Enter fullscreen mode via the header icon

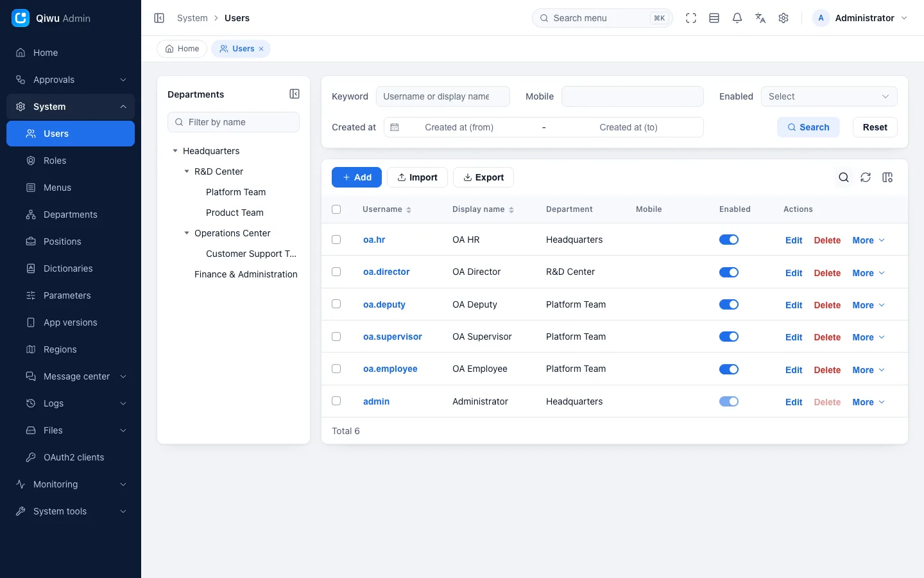click(691, 18)
